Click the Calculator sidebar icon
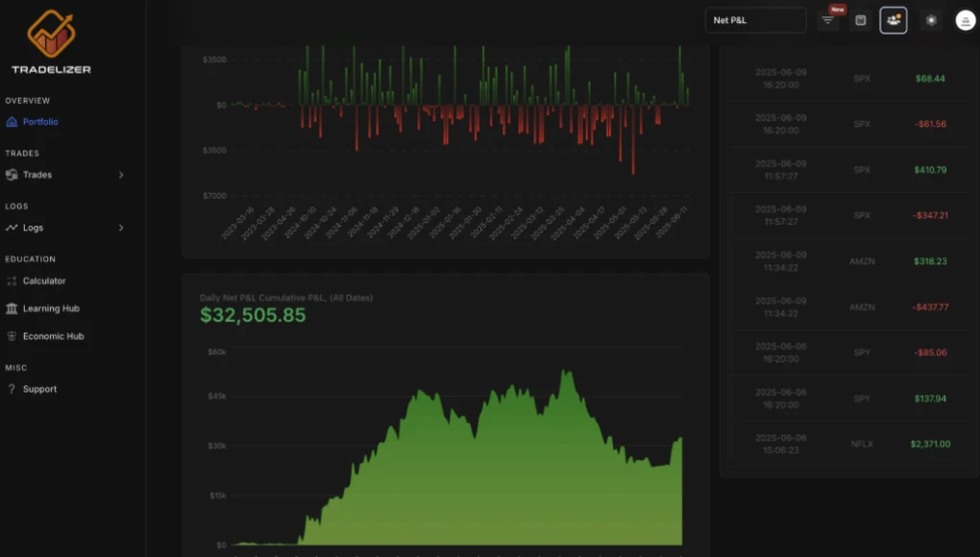Screen dimensions: 980x557 click(12, 281)
